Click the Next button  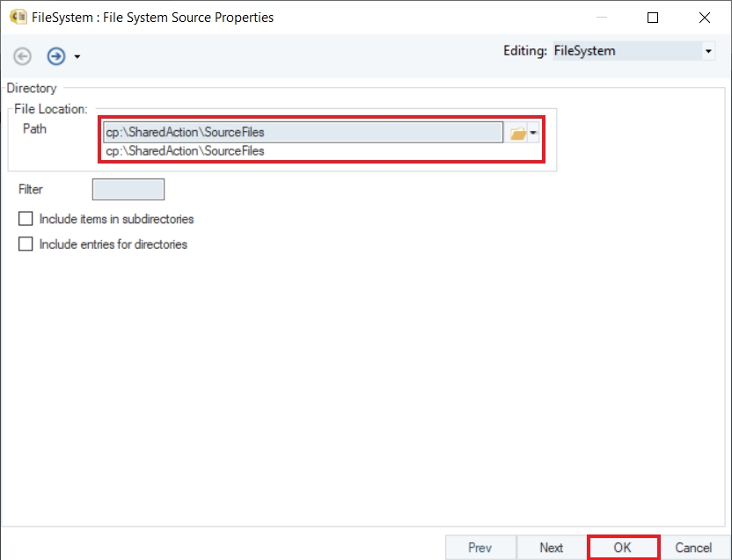coord(552,548)
